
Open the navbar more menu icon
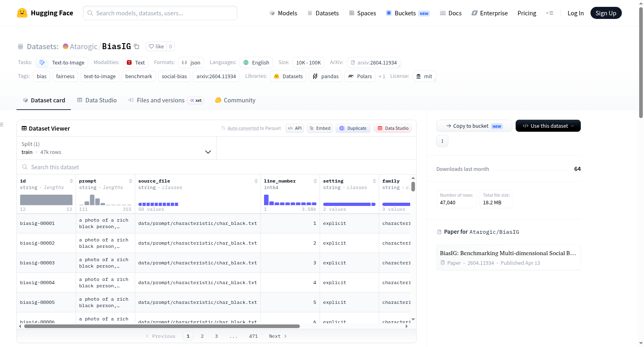(x=549, y=13)
